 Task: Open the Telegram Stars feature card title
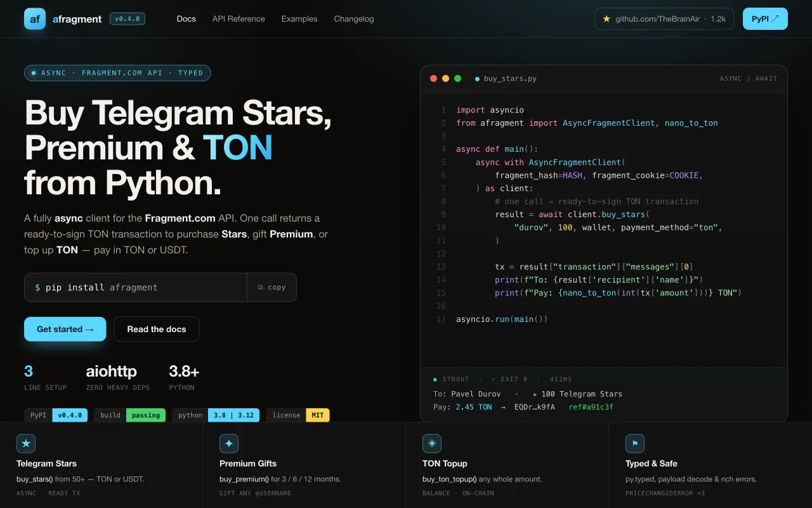[46, 464]
